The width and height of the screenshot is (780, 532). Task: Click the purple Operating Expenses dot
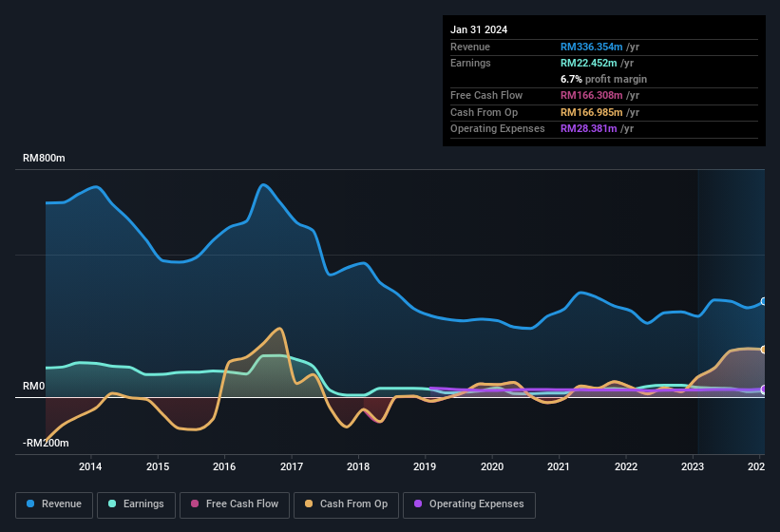[419, 503]
